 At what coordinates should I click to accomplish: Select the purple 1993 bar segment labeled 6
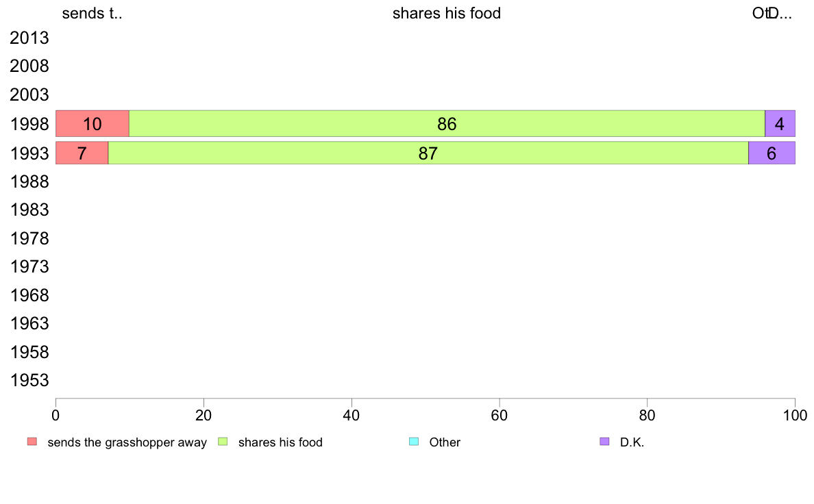click(x=772, y=153)
